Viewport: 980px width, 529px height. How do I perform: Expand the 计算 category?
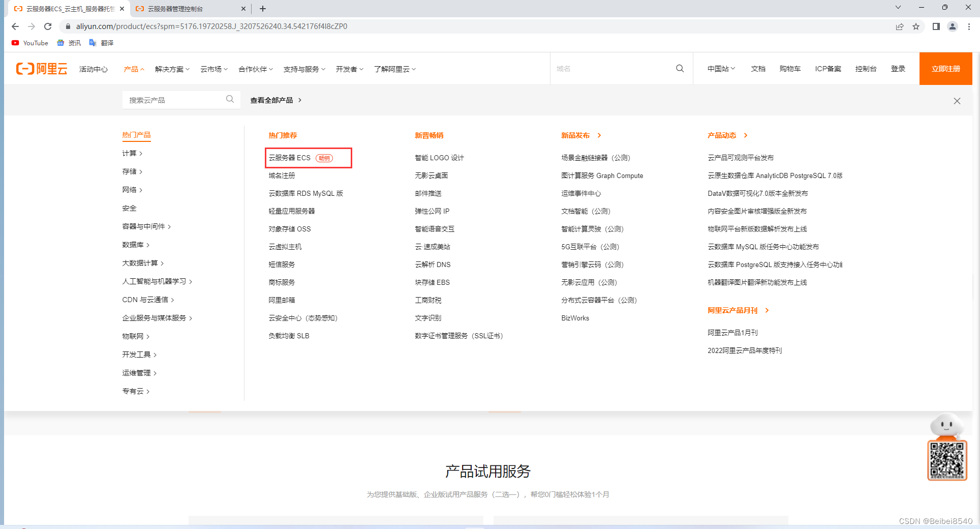coord(132,153)
